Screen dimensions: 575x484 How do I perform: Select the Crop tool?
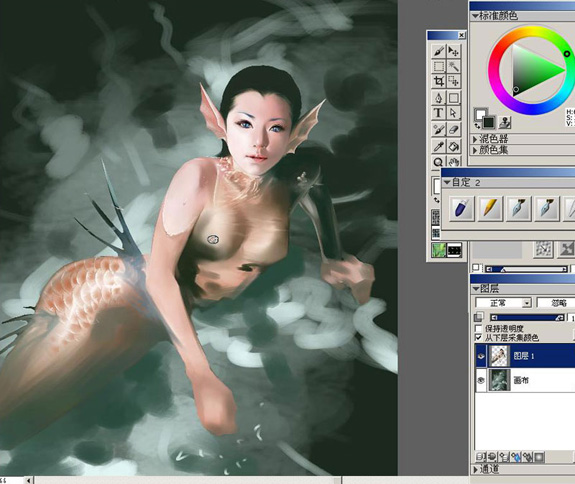439,81
